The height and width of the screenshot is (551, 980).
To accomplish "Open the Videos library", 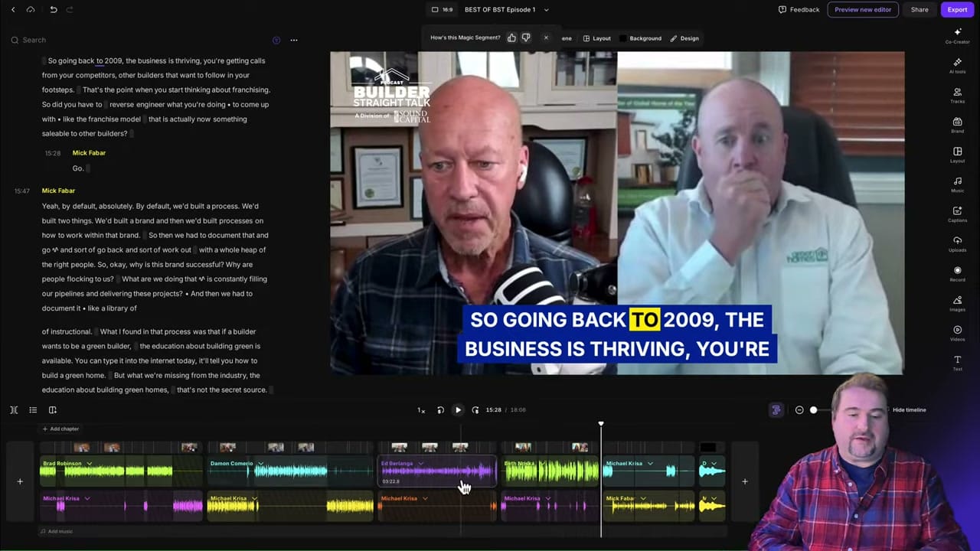I will (957, 334).
